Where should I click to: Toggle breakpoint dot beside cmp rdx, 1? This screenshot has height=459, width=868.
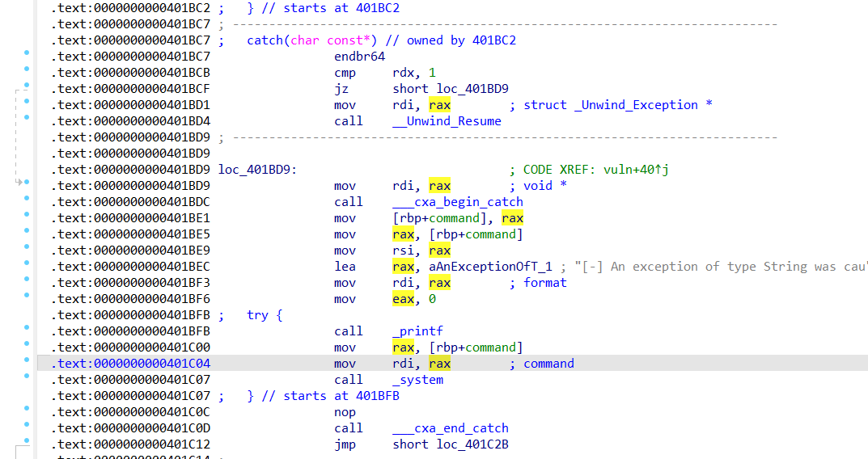[x=27, y=69]
